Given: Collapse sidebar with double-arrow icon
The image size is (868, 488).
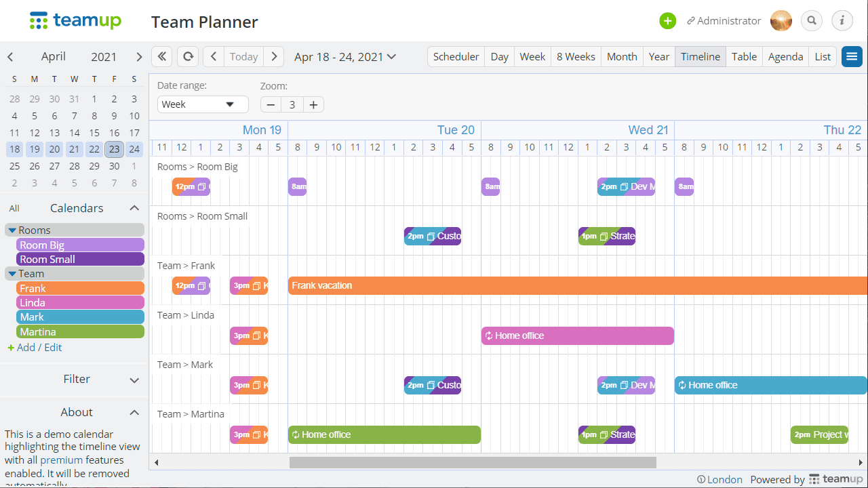Looking at the screenshot, I should 161,56.
